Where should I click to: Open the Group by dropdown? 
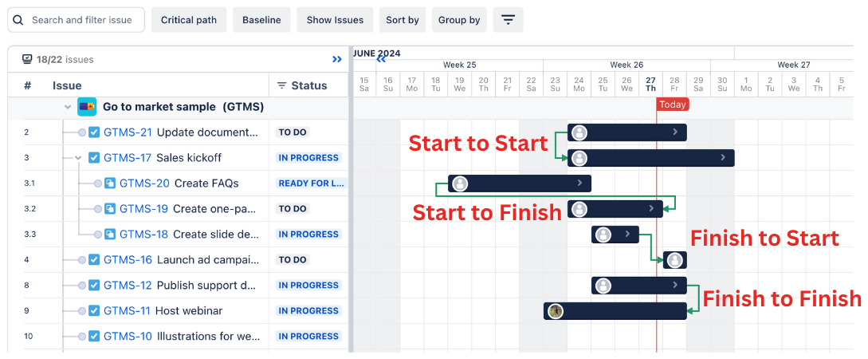[459, 20]
